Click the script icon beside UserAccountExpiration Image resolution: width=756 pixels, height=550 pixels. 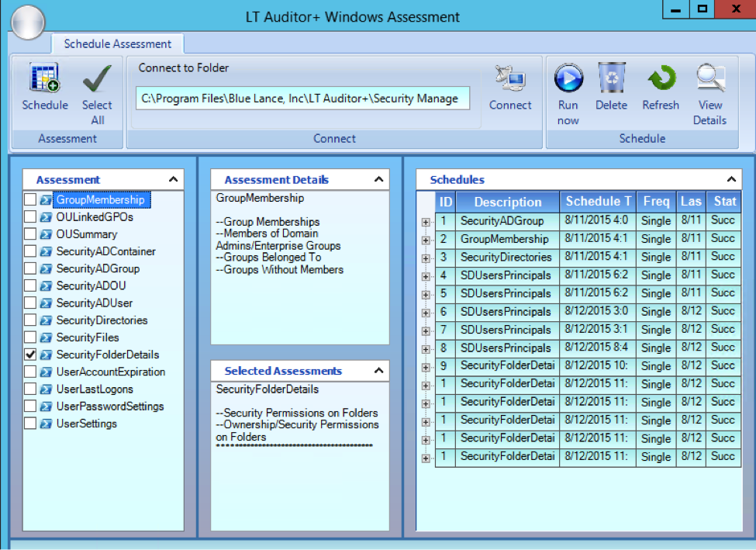point(46,372)
